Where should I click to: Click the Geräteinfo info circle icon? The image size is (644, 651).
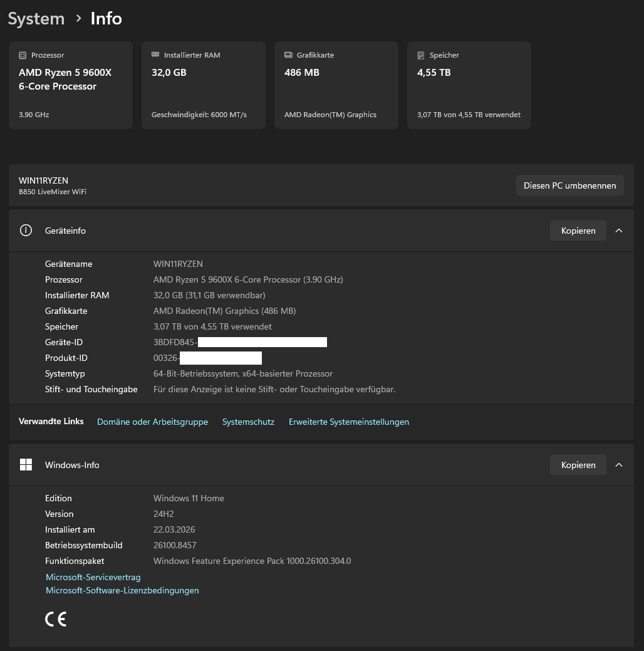(x=26, y=231)
